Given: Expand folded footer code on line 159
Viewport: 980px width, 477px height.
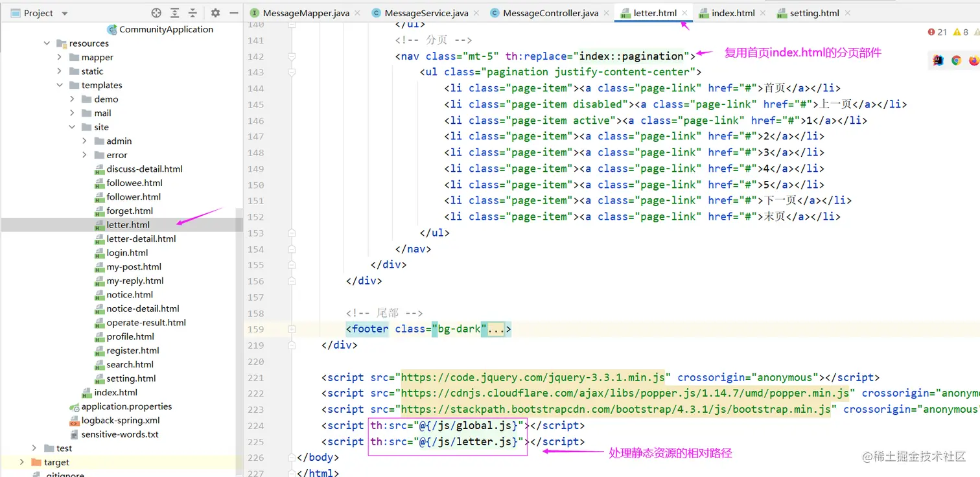Looking at the screenshot, I should [292, 329].
